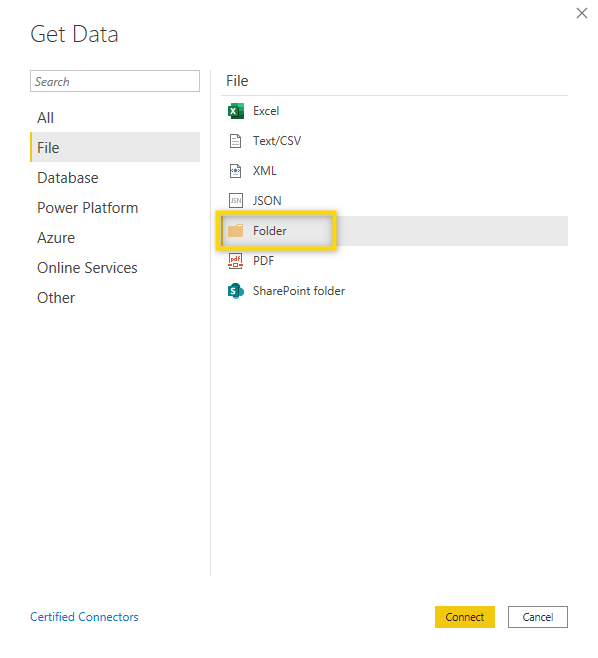Viewport: 598px width, 658px height.
Task: Select the SharePoint folder icon
Action: [x=235, y=291]
